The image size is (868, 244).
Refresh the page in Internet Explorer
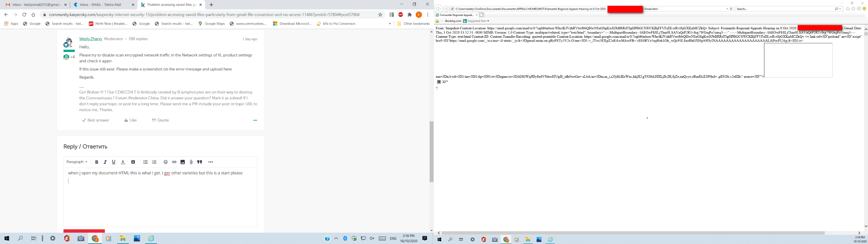(731, 9)
